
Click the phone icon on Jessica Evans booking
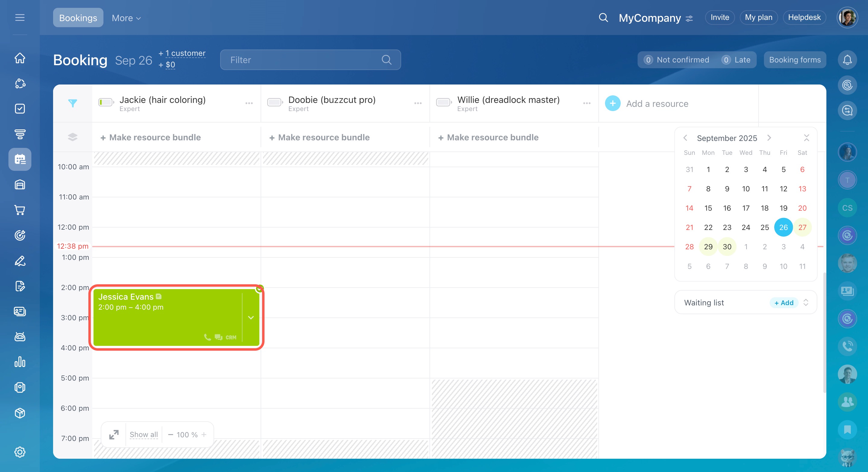click(207, 337)
